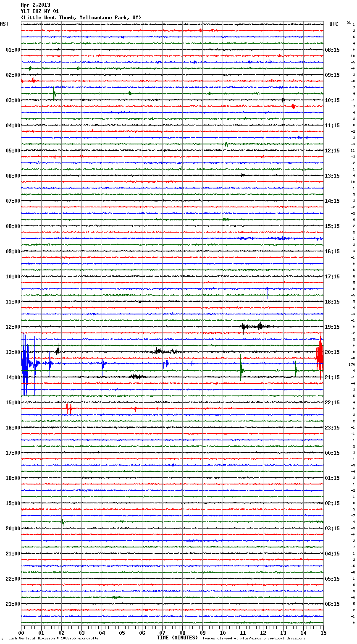Click the '03:00' MST hour label
This screenshot has width=357, height=644.
point(13,100)
